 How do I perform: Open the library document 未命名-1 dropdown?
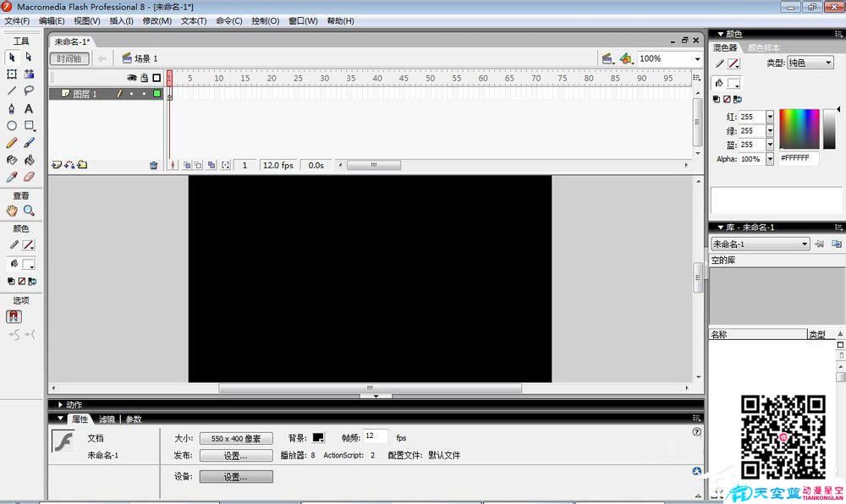[761, 244]
